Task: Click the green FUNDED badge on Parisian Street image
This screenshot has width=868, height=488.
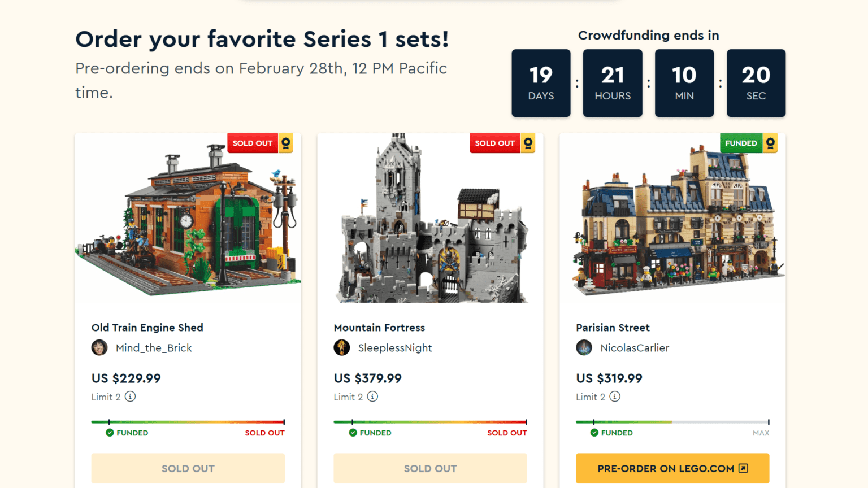Action: click(x=741, y=143)
